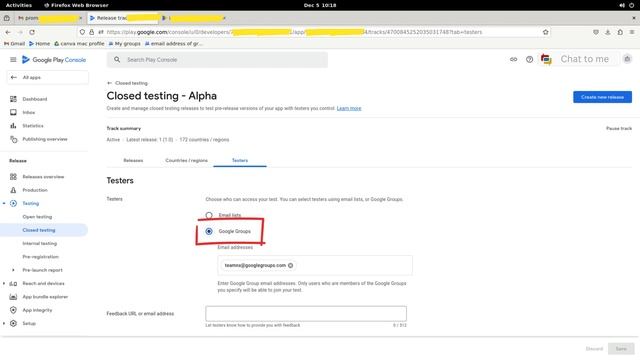Image resolution: width=640 pixels, height=360 pixels.
Task: Remove the teamns@googlegroups.com chip
Action: tap(291, 265)
